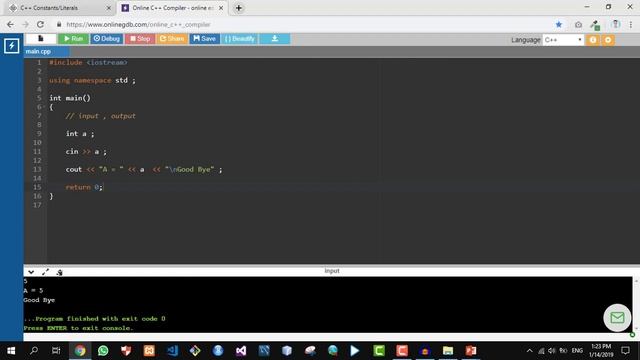This screenshot has height=360, width=640.
Task: Download the code with the download icon
Action: [x=275, y=39]
